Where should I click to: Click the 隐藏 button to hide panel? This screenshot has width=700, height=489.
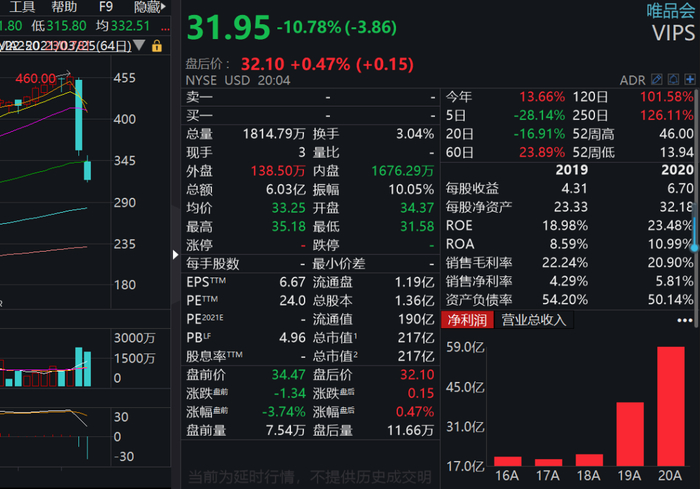(148, 7)
